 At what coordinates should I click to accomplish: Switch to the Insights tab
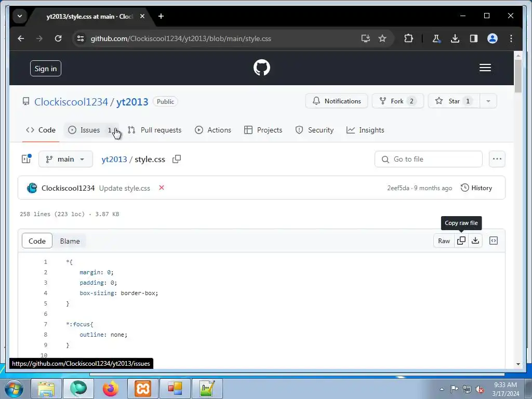tap(365, 130)
